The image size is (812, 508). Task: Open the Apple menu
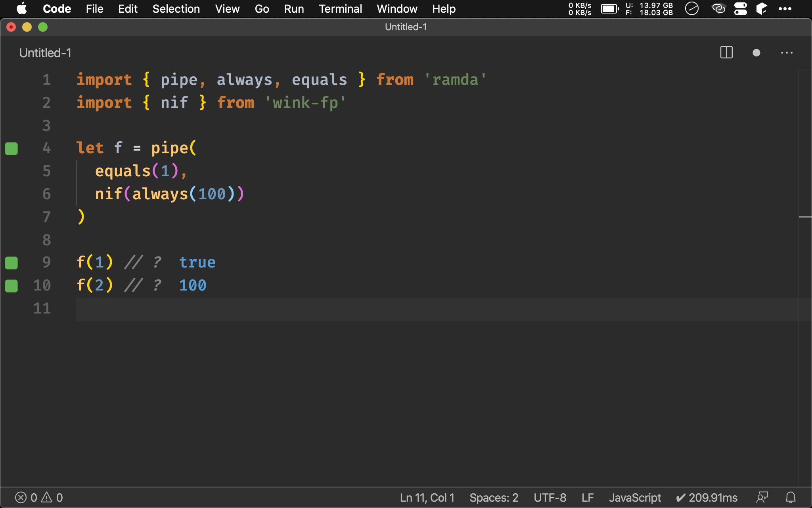click(x=22, y=9)
